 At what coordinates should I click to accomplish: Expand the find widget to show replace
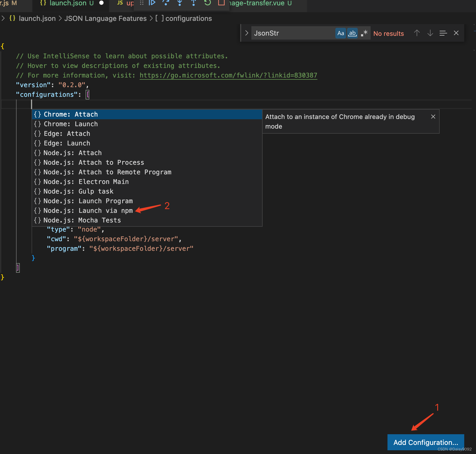(246, 33)
